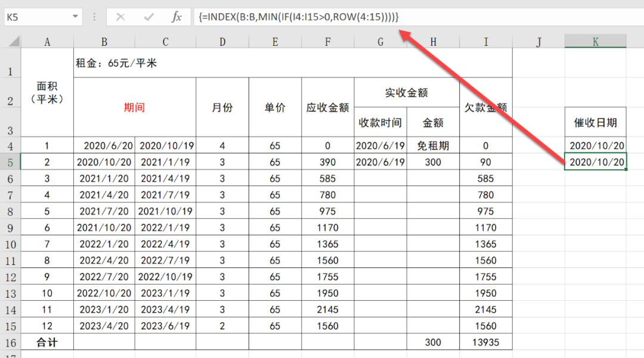644x358 pixels.
Task: Click the formula bar resize dots handle
Action: click(94, 17)
